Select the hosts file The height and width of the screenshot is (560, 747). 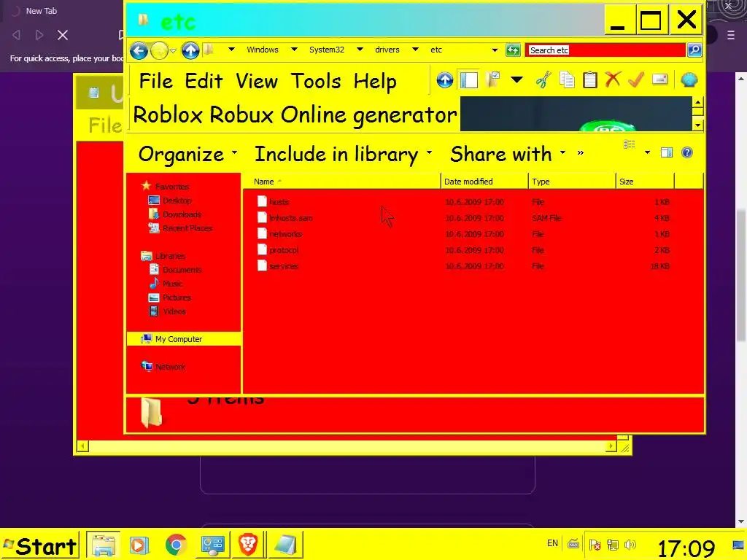[279, 202]
